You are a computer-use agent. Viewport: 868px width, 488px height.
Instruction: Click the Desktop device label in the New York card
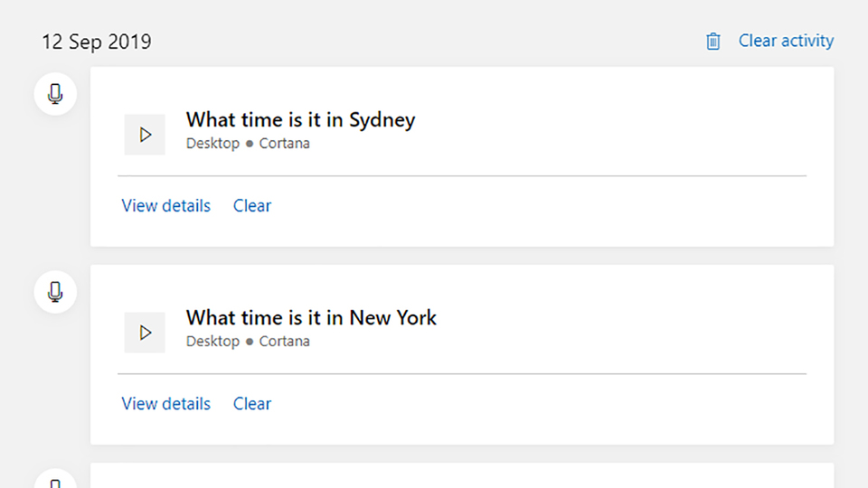(212, 342)
